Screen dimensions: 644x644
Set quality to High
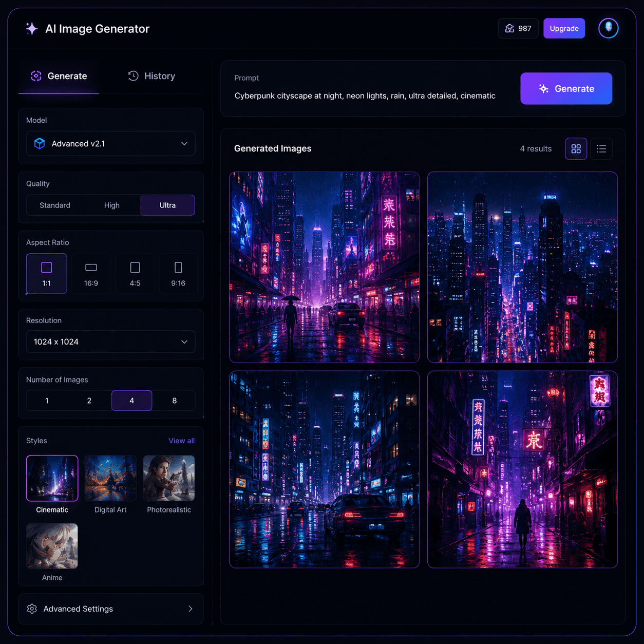112,205
